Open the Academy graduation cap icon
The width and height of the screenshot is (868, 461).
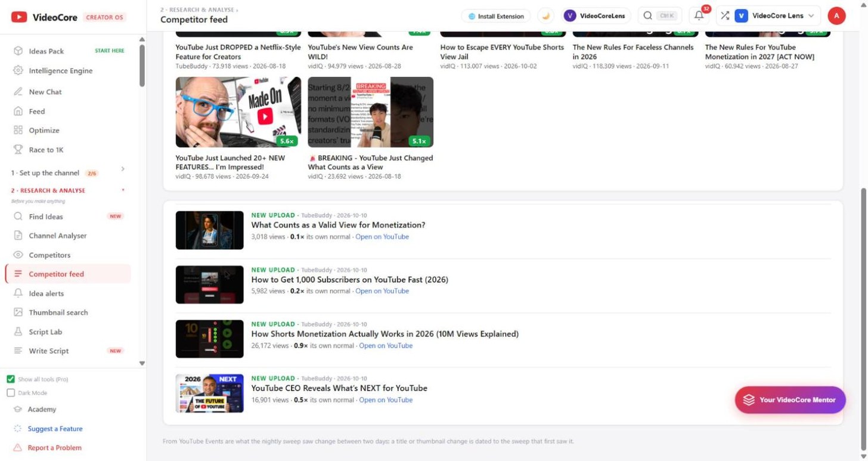[x=17, y=410]
